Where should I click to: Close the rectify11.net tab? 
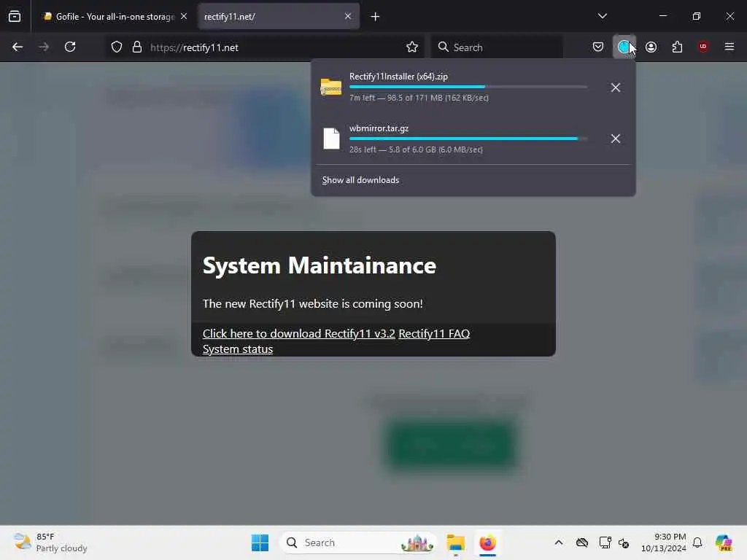point(348,17)
